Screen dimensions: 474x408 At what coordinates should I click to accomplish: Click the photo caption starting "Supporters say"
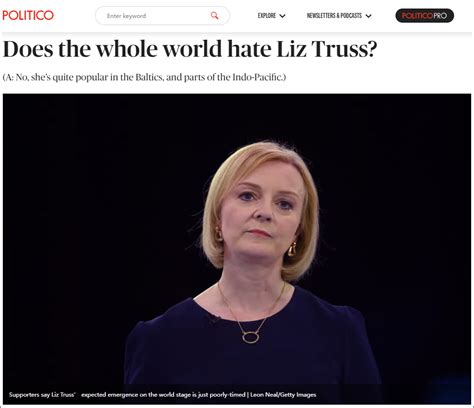[162, 395]
